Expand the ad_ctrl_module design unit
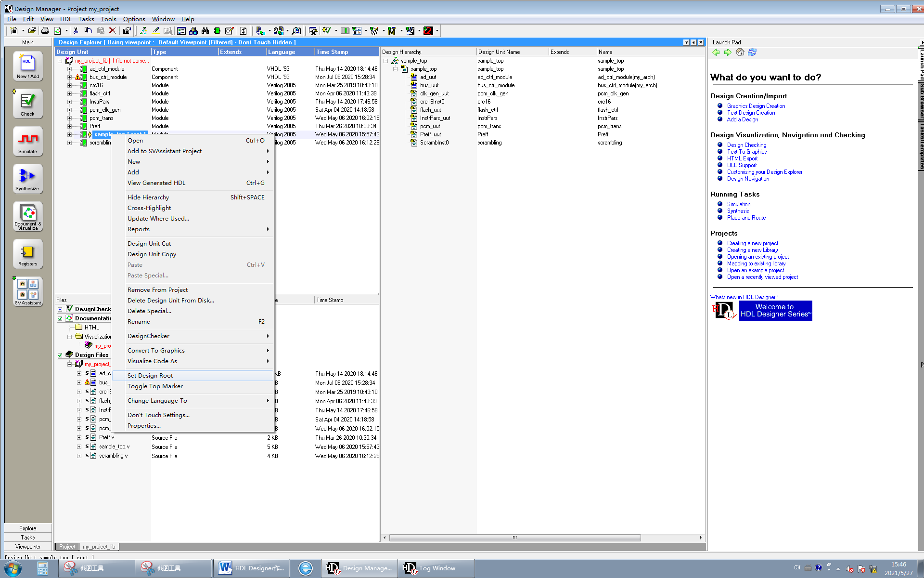 [x=69, y=69]
